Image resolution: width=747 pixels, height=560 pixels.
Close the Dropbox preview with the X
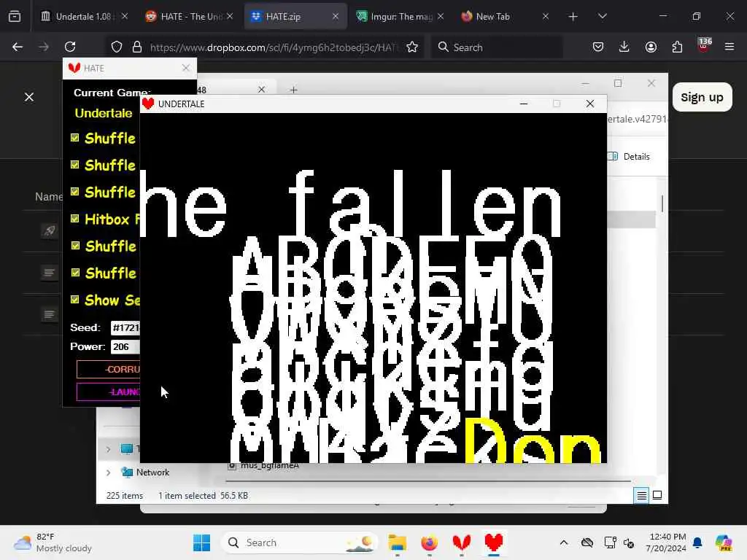(x=29, y=97)
